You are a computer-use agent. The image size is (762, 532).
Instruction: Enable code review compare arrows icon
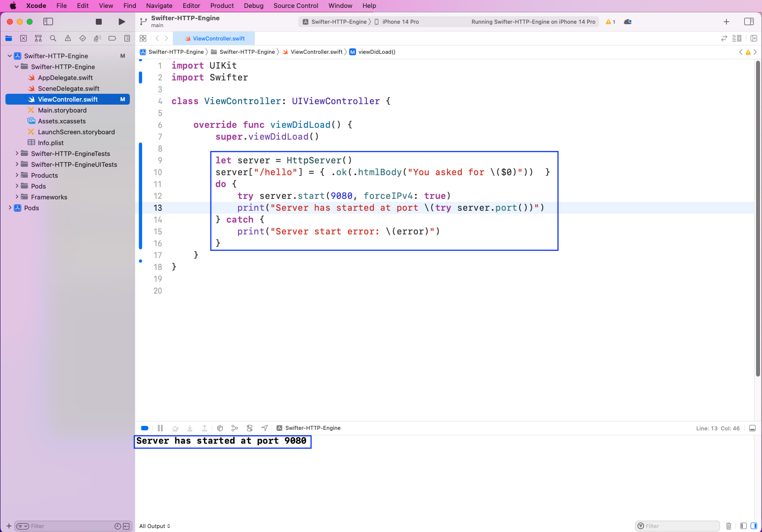[x=724, y=38]
